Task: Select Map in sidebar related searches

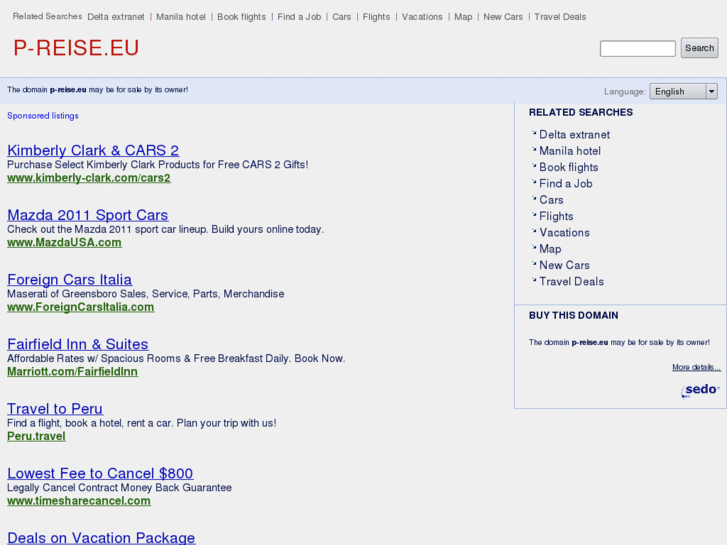Action: tap(550, 249)
